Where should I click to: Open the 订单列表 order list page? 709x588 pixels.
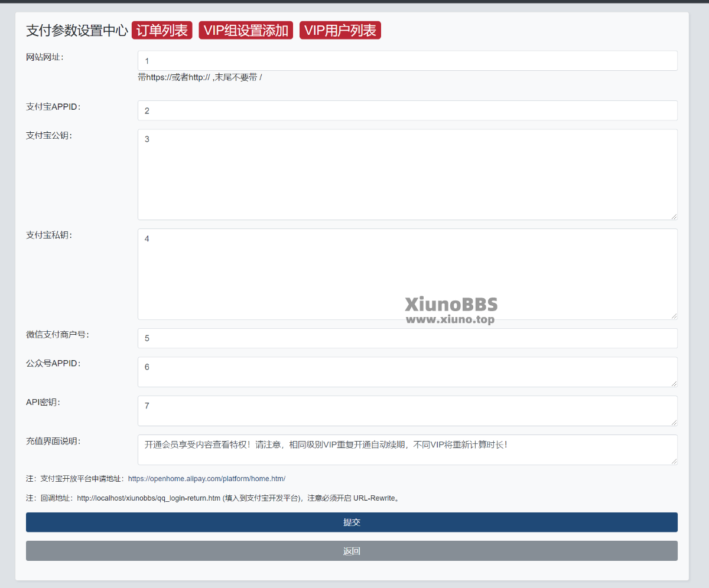(x=162, y=31)
